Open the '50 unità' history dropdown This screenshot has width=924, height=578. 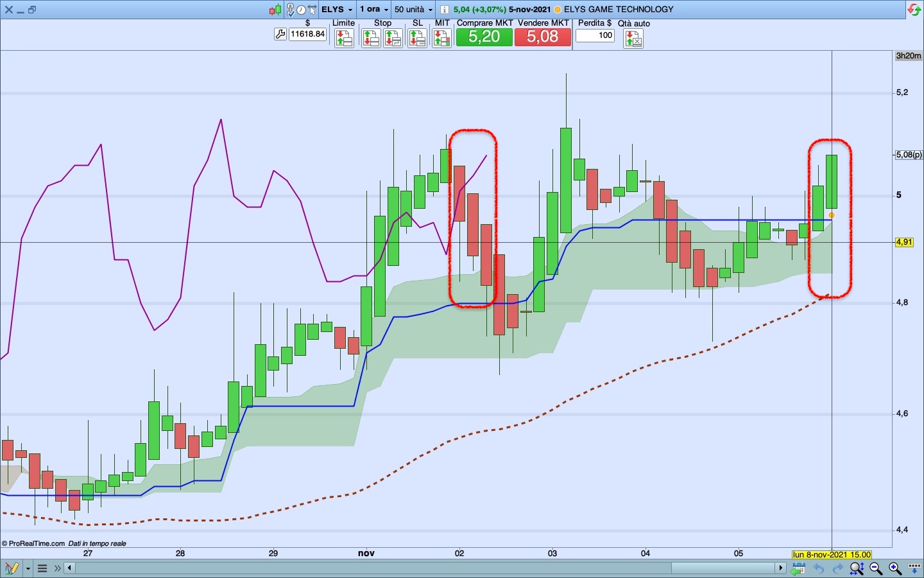413,10
